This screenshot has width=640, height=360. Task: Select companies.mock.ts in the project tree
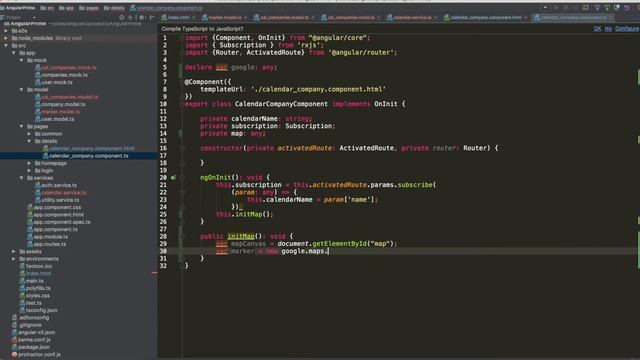click(x=64, y=75)
